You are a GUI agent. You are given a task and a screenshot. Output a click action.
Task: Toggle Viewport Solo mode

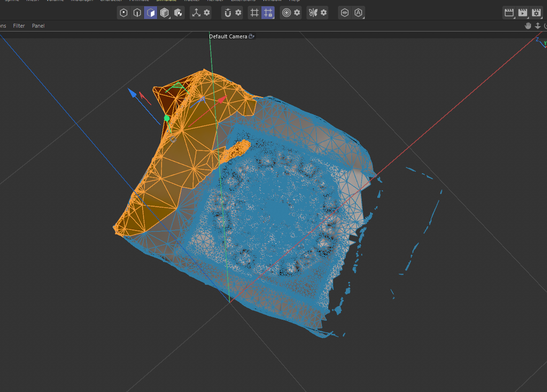[345, 13]
